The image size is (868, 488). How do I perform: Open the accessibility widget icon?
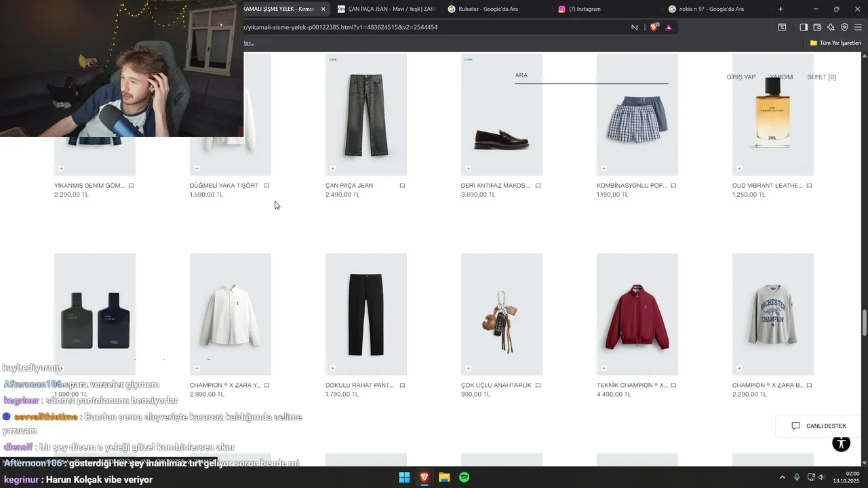coord(841,444)
